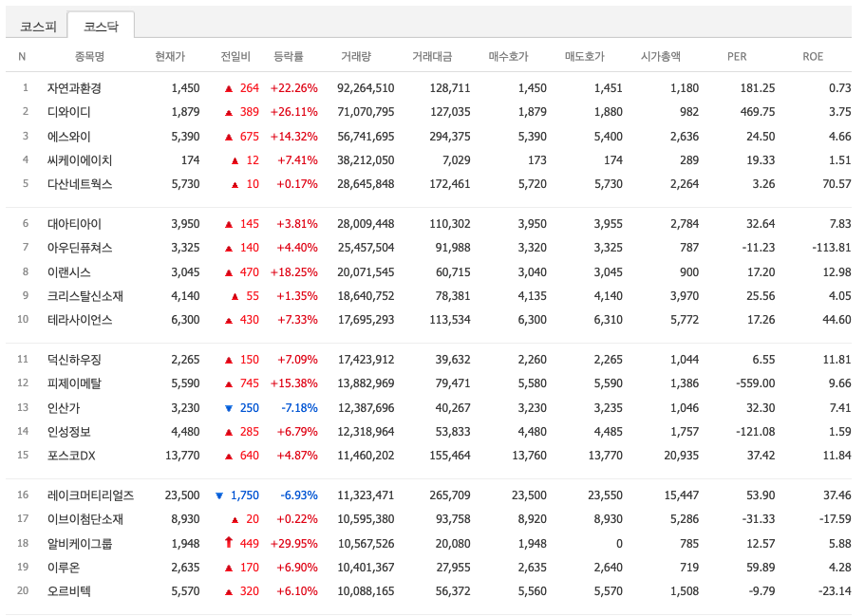Image resolution: width=865 pixels, height=616 pixels.
Task: Click the 시가총액 column header
Action: tap(660, 56)
